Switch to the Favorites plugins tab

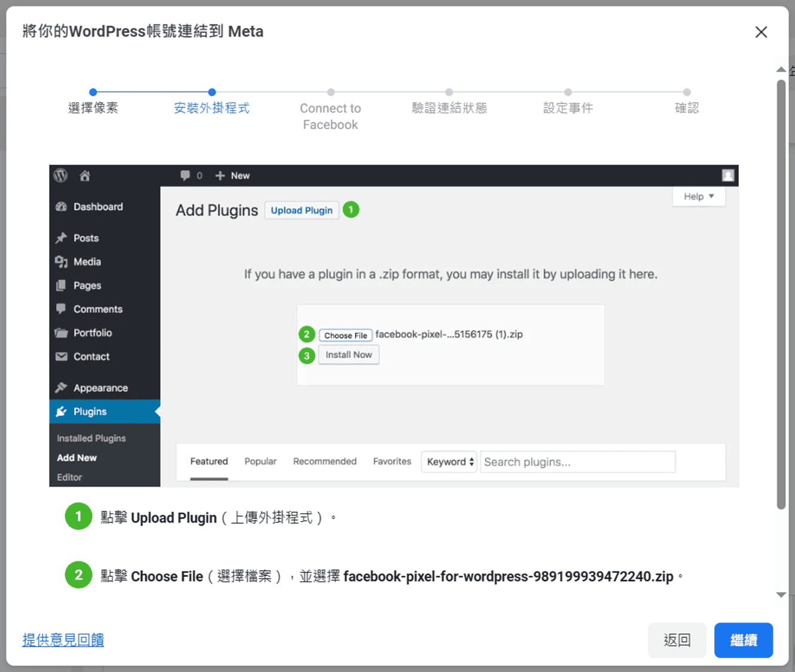tap(392, 461)
